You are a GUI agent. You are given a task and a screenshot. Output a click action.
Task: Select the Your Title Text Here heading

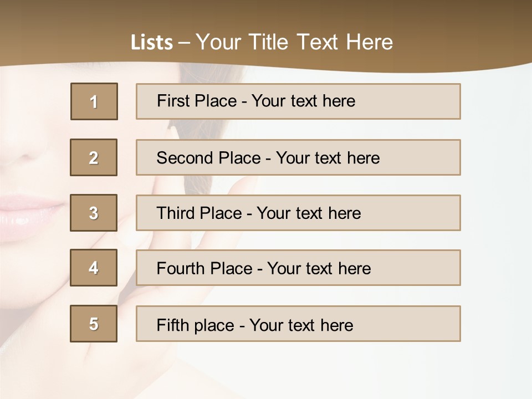pyautogui.click(x=294, y=42)
